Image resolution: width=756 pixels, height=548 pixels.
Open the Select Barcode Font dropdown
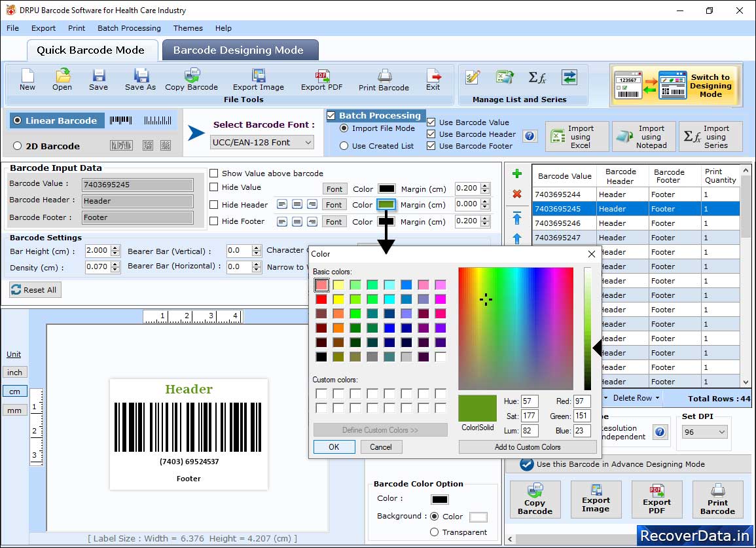(262, 142)
